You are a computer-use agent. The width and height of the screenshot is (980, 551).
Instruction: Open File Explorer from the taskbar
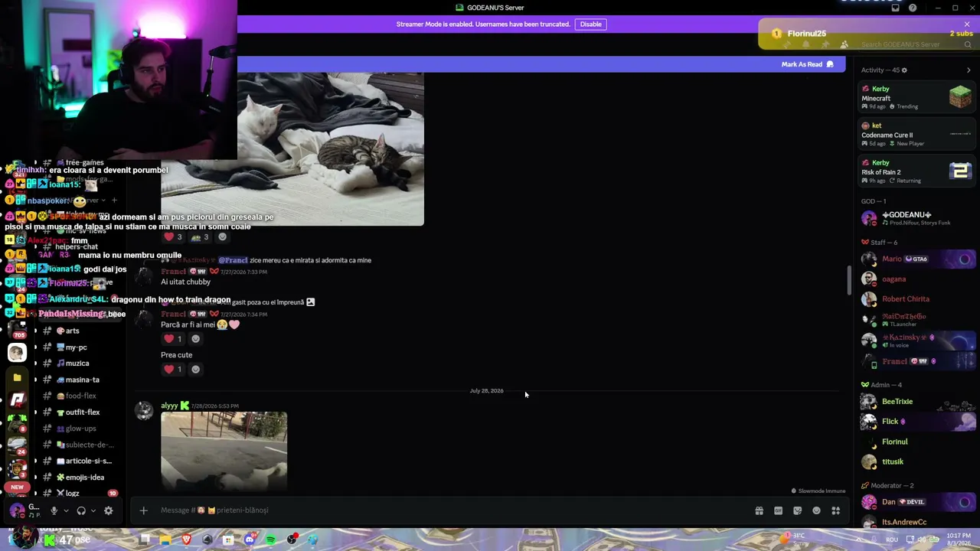(165, 540)
